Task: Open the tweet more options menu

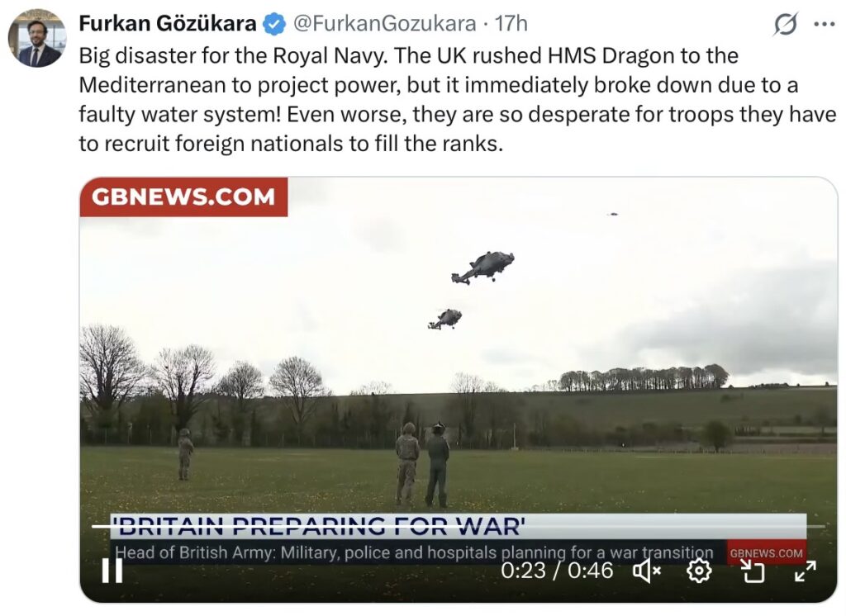Action: point(824,24)
